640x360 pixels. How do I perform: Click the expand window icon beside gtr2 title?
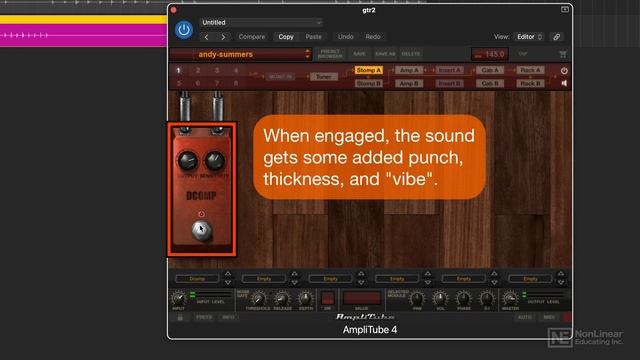[x=565, y=9]
